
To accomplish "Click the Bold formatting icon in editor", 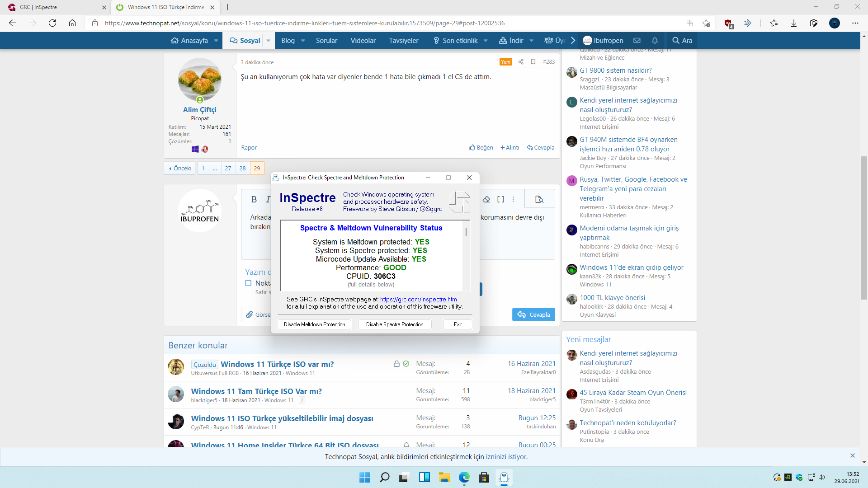I will tap(254, 199).
